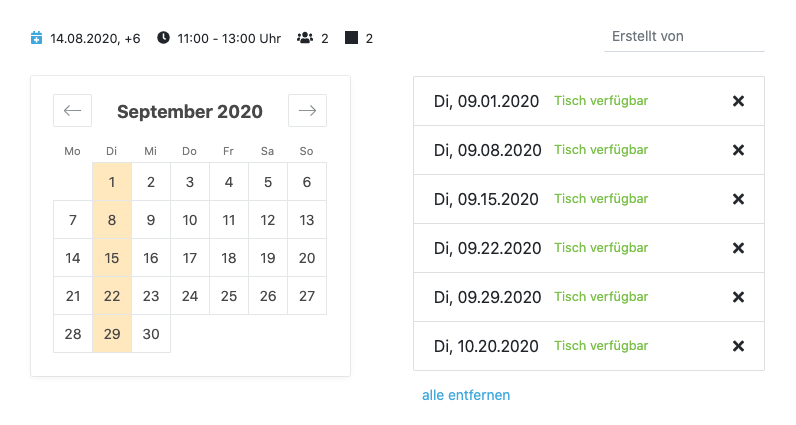Pick September 25 in the calendar
Image resolution: width=796 pixels, height=425 pixels.
[229, 296]
